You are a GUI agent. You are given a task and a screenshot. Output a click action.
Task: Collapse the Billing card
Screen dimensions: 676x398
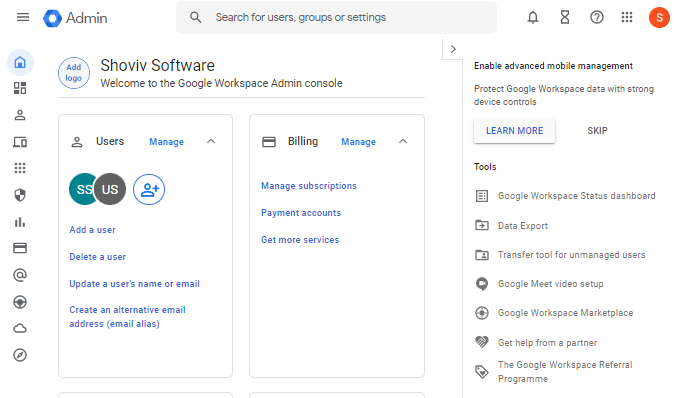403,141
